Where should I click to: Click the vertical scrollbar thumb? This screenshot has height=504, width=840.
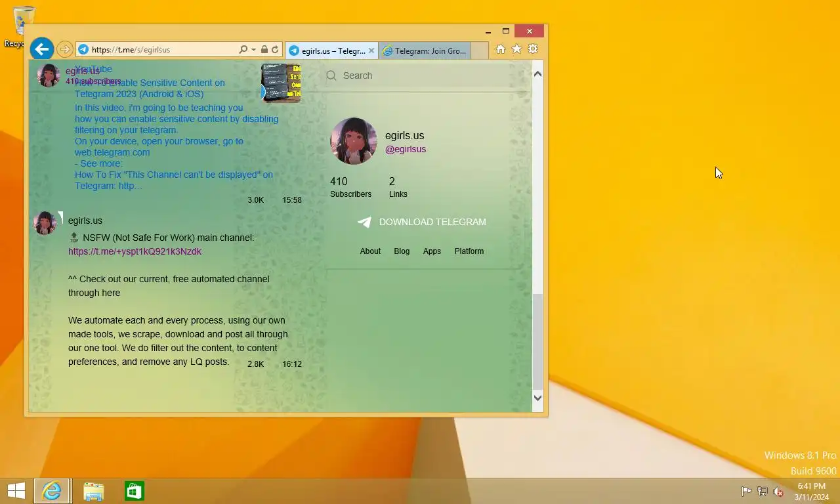[x=537, y=341]
